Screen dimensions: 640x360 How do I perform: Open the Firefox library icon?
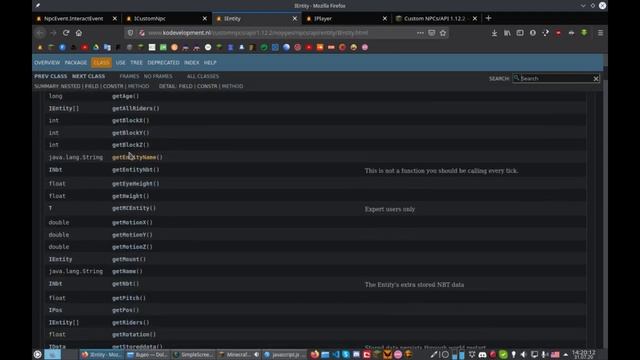point(507,33)
